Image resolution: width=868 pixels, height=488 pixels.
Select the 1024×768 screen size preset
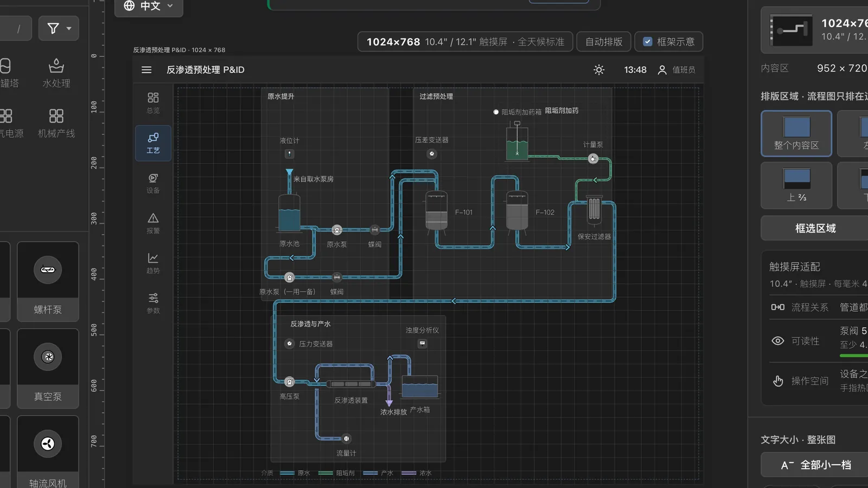pyautogui.click(x=465, y=42)
